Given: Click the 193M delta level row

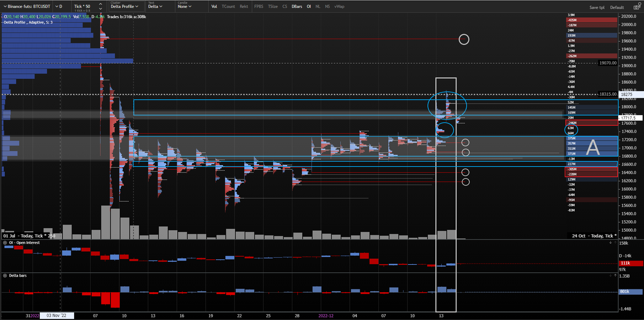Looking at the screenshot, I should pyautogui.click(x=591, y=35).
